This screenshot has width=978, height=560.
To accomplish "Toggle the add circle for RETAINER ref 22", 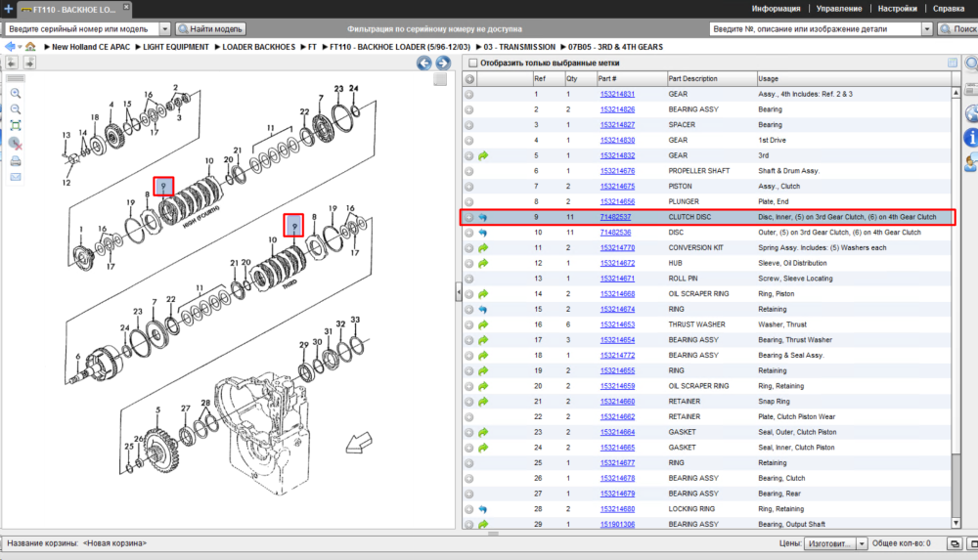I will click(x=469, y=417).
